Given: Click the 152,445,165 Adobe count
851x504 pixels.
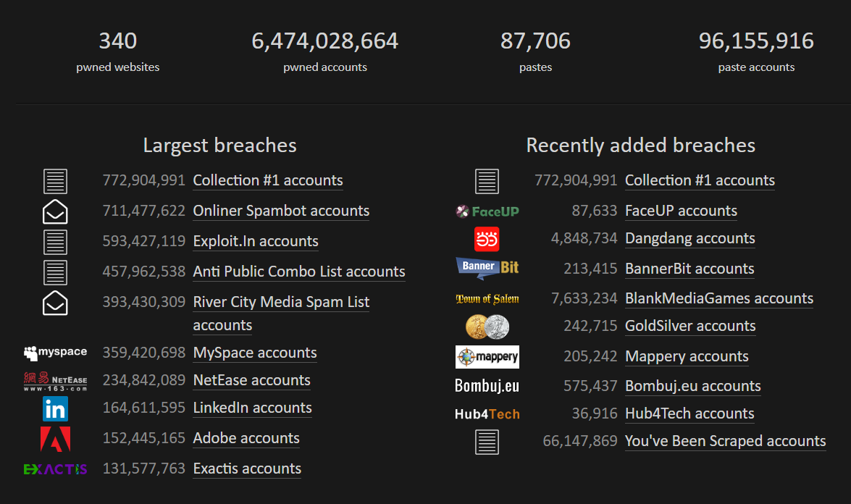Looking at the screenshot, I should (144, 438).
